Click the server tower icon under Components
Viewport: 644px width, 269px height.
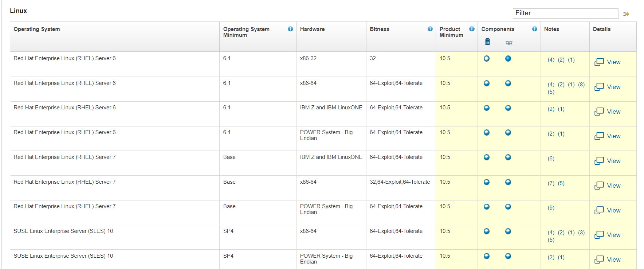click(x=487, y=42)
